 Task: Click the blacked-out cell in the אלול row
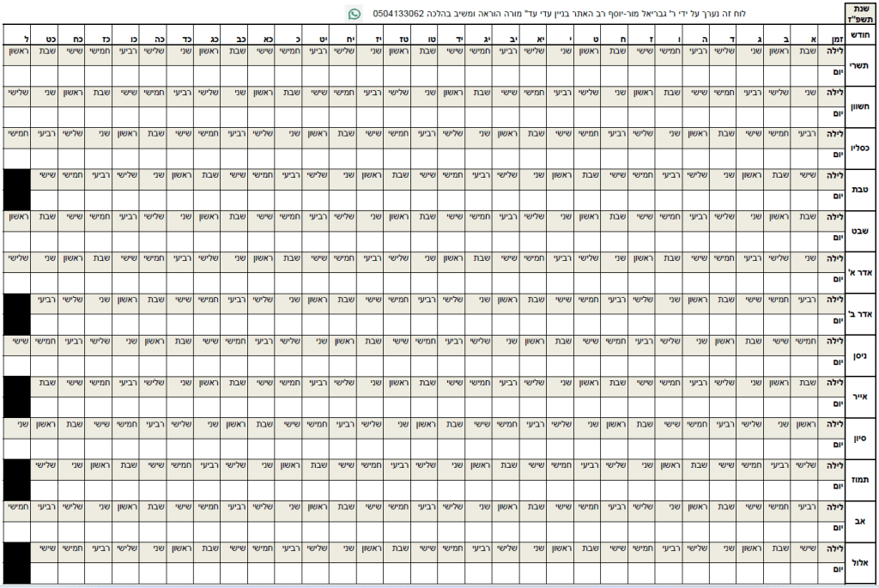(x=18, y=562)
